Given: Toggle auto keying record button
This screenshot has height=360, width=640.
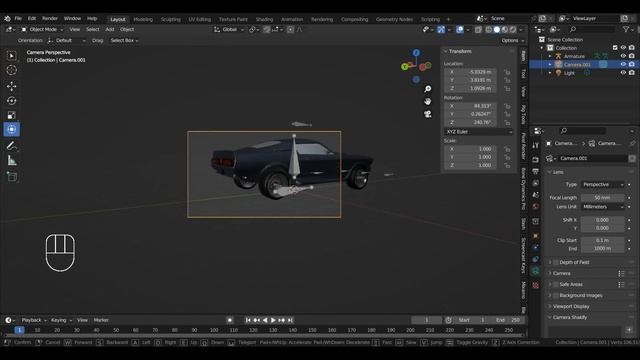Looking at the screenshot, I should click(230, 320).
